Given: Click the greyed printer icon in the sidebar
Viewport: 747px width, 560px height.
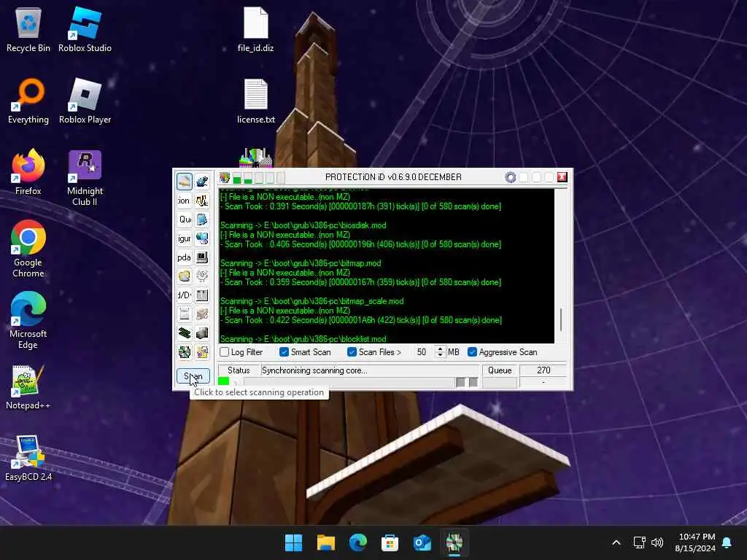Looking at the screenshot, I should click(x=202, y=314).
